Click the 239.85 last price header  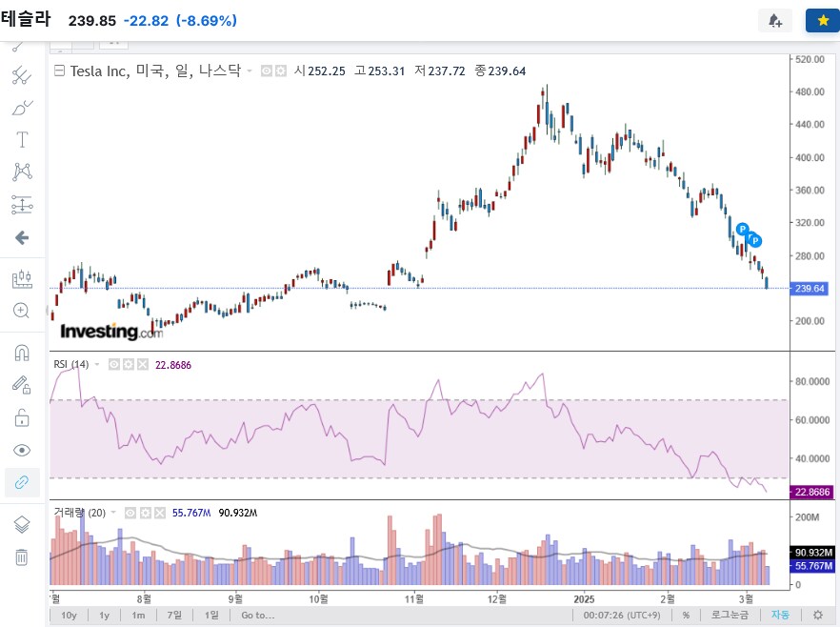pyautogui.click(x=92, y=21)
